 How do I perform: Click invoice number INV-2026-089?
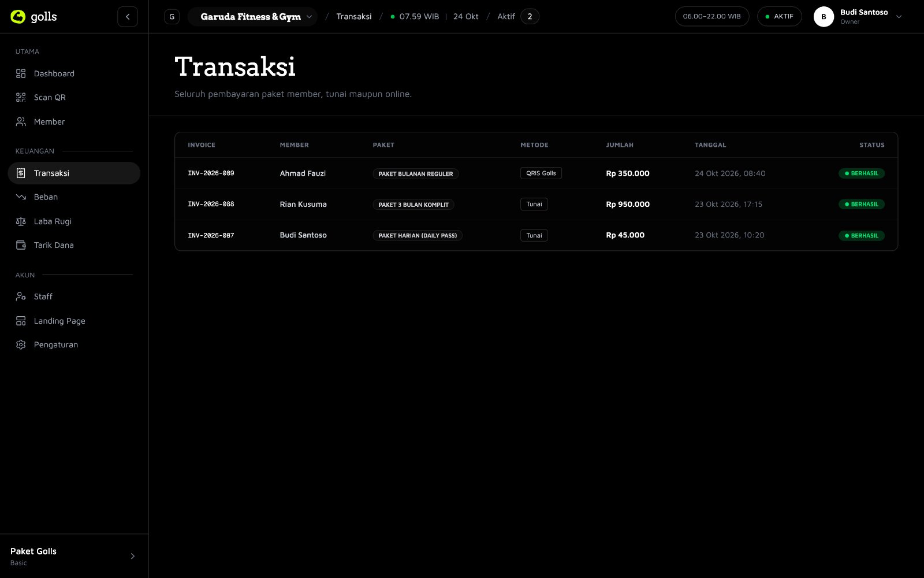pos(211,173)
